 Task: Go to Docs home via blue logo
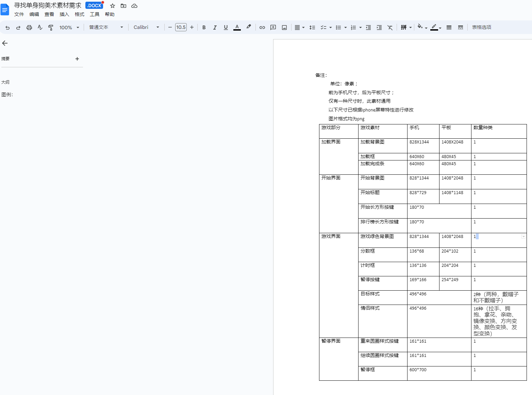(x=5, y=10)
